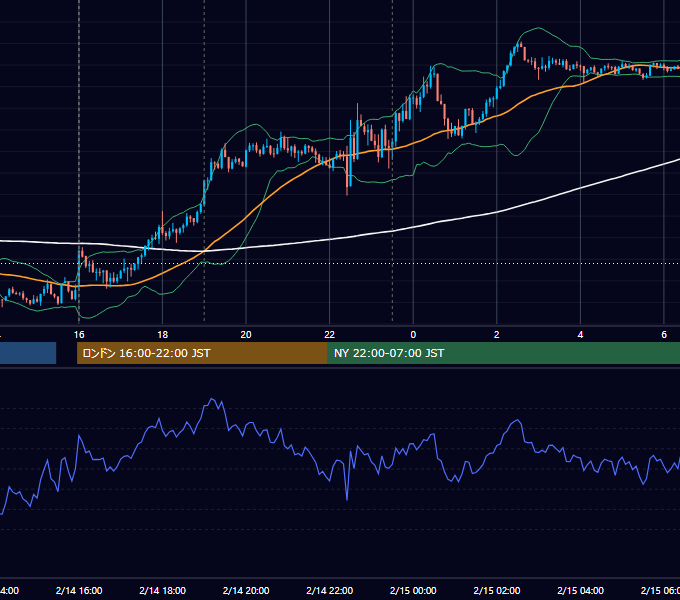Click the 2/14 22:00 time label
Viewport: 680px width, 600px height.
pos(330,590)
